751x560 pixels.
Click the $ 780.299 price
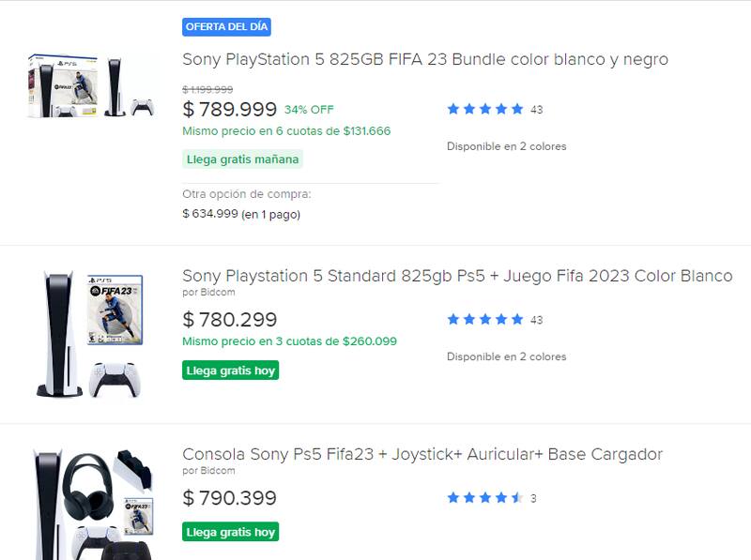(x=230, y=320)
